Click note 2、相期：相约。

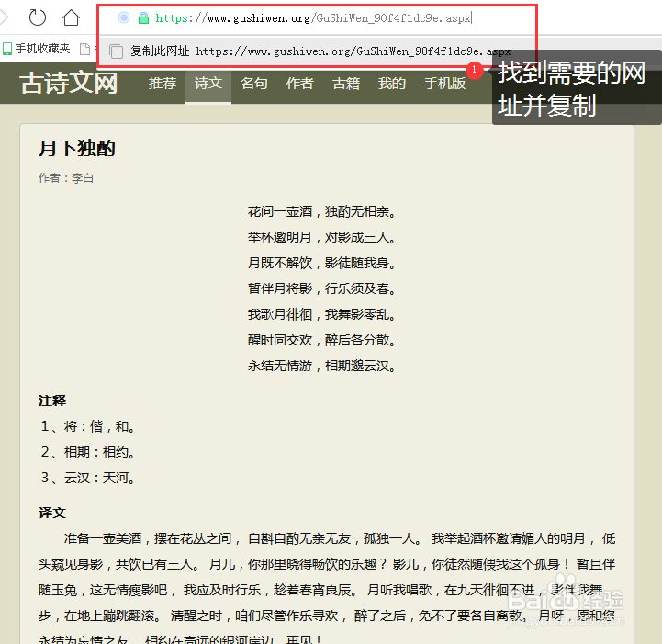(88, 452)
